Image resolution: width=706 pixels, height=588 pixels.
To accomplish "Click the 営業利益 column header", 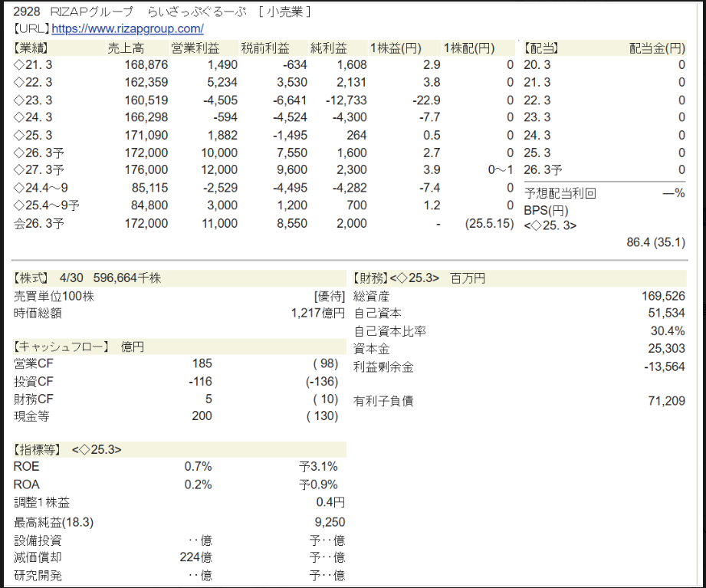I will (195, 48).
